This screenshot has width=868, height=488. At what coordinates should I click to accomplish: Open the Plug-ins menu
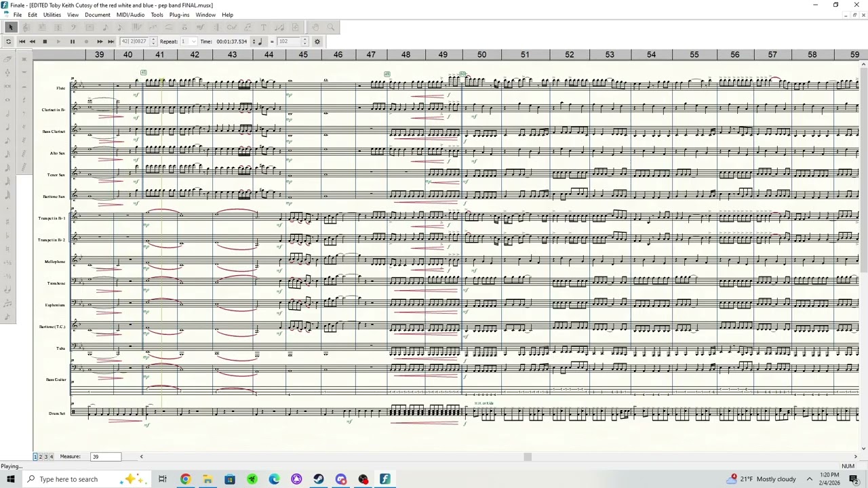coord(179,14)
